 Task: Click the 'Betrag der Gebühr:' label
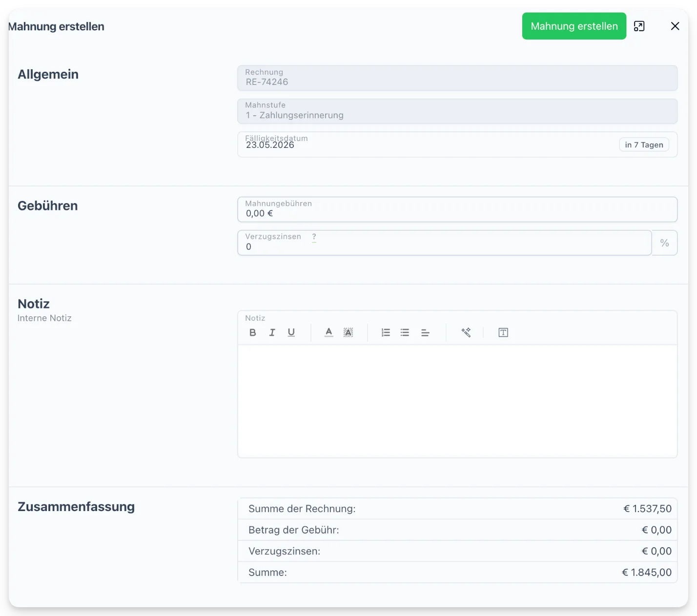pos(294,530)
